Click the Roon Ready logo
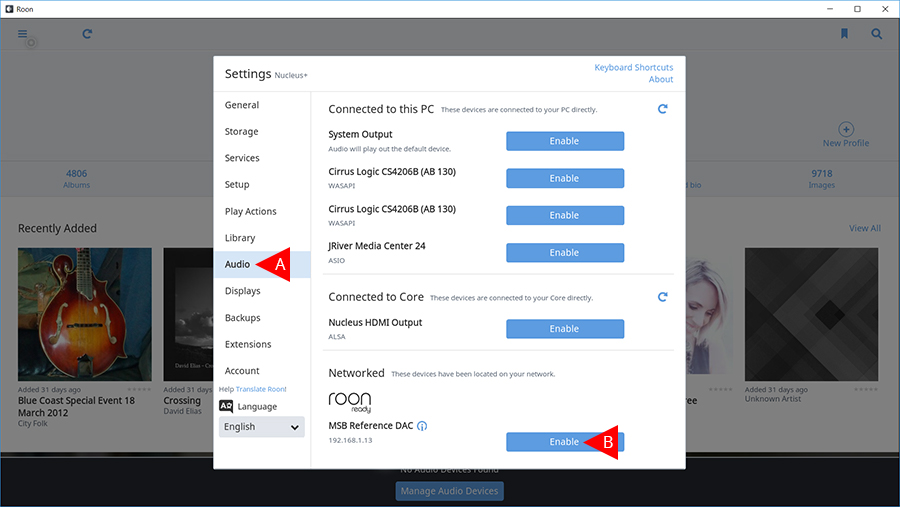 pyautogui.click(x=350, y=402)
